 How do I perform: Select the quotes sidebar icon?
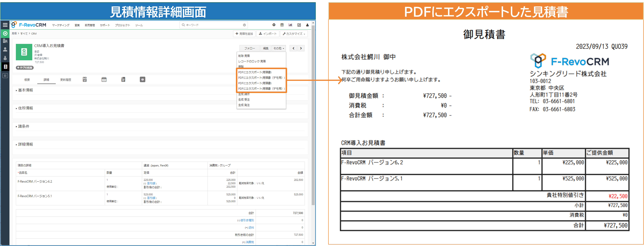[x=5, y=67]
